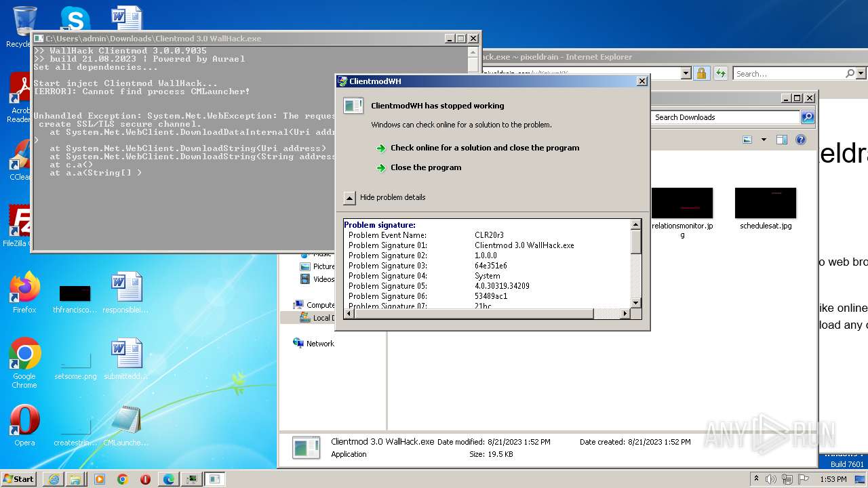Screen dimensions: 868x488
Task: Open Firefox desktop shortcut
Action: 24,293
